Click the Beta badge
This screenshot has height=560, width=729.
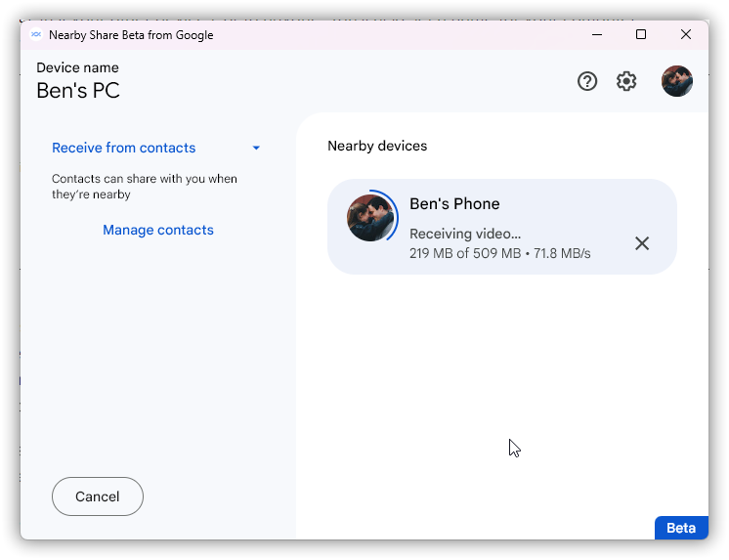(x=681, y=528)
